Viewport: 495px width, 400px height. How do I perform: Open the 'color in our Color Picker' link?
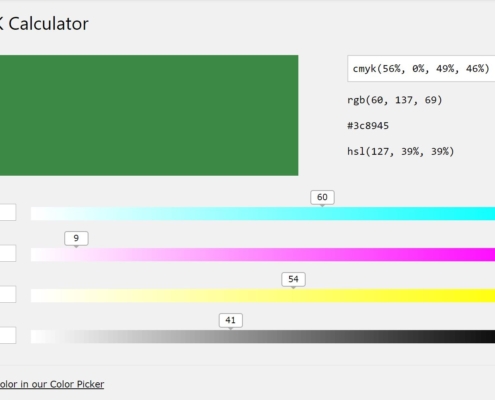pos(52,384)
